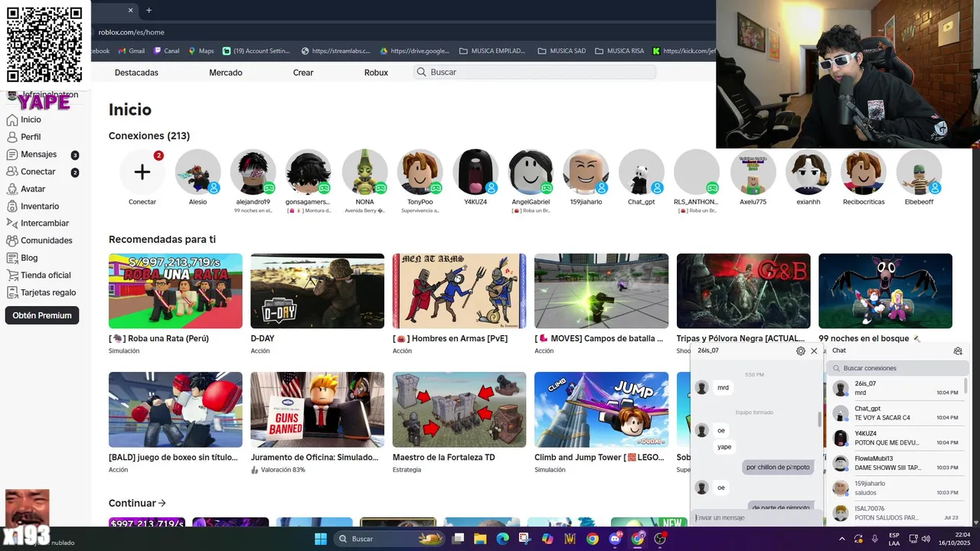The width and height of the screenshot is (980, 551).
Task: Open Conectar in the sidebar
Action: point(42,172)
